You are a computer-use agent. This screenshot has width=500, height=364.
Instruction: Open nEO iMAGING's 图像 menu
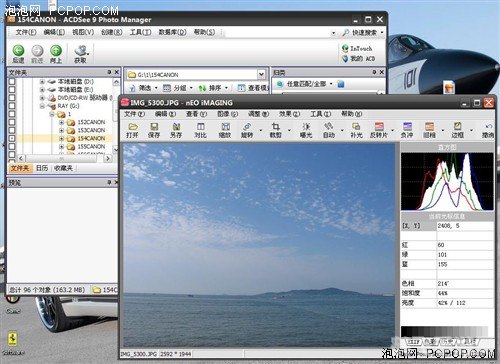coord(227,114)
